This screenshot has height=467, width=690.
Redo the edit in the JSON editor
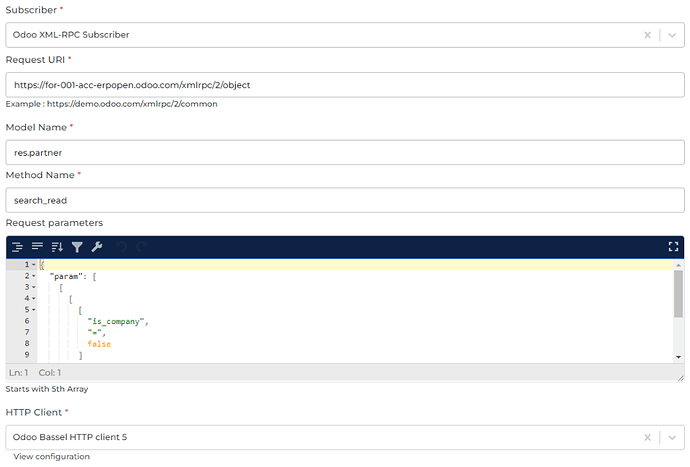tap(141, 247)
